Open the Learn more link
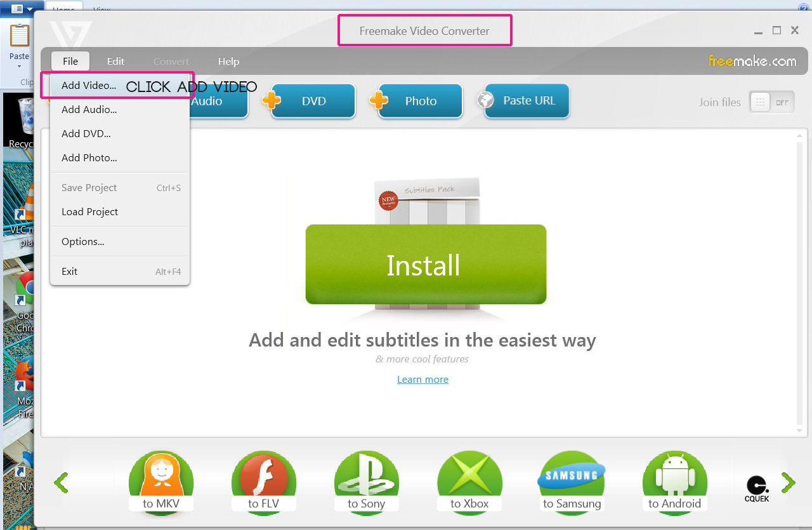Image resolution: width=812 pixels, height=530 pixels. point(422,380)
